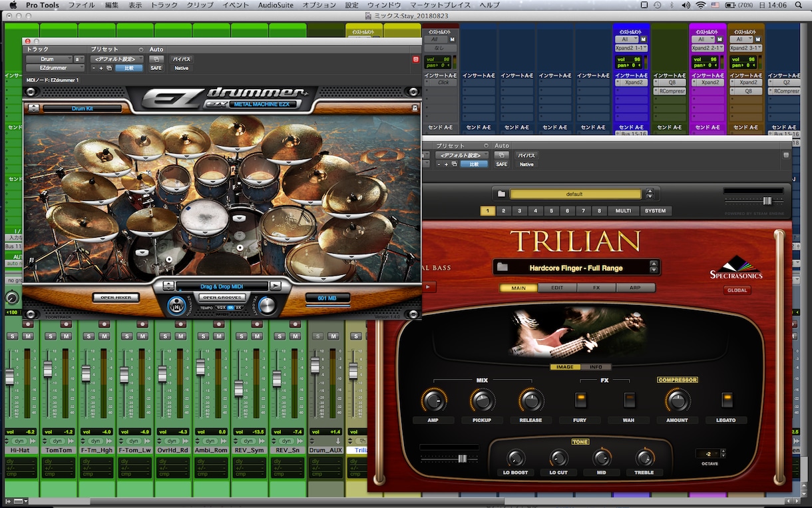Image resolution: width=812 pixels, height=508 pixels.
Task: Toggle the FURY effect switch in Trilian
Action: (580, 400)
